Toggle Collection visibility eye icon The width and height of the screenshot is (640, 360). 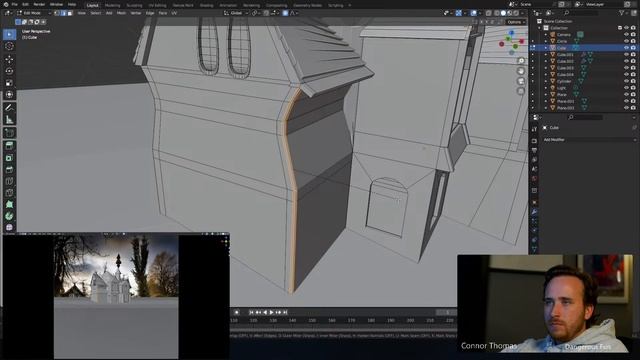pyautogui.click(x=626, y=28)
